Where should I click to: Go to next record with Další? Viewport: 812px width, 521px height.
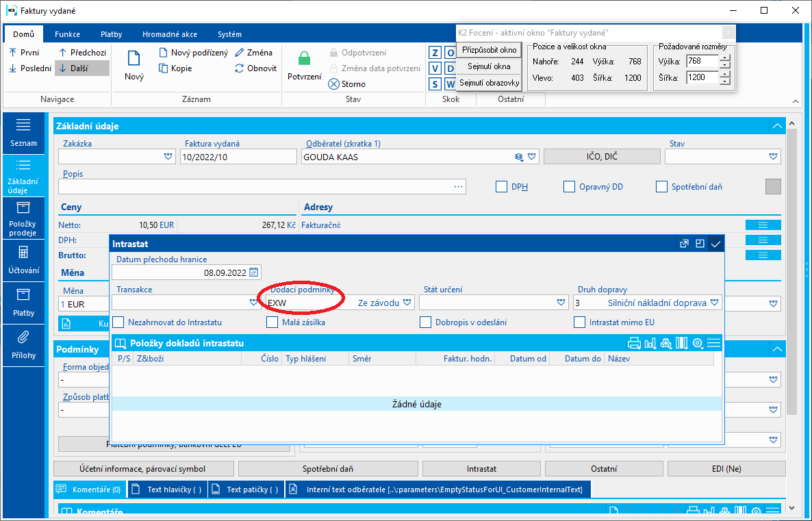tap(82, 68)
